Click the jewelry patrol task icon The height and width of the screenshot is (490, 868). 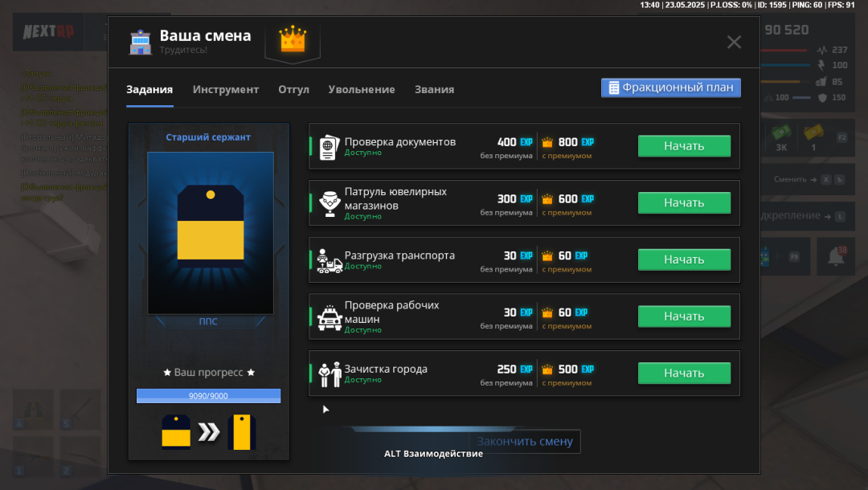pos(330,203)
